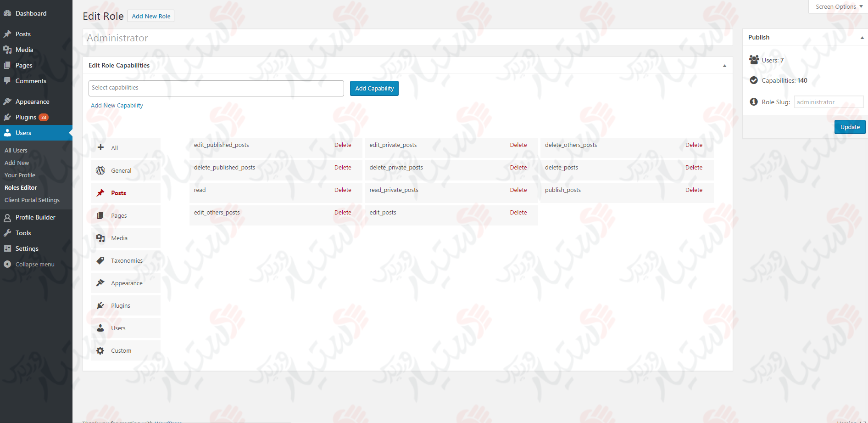Screen dimensions: 868x423
Task: Select the Profile Builder icon in sidebar
Action: click(7, 217)
